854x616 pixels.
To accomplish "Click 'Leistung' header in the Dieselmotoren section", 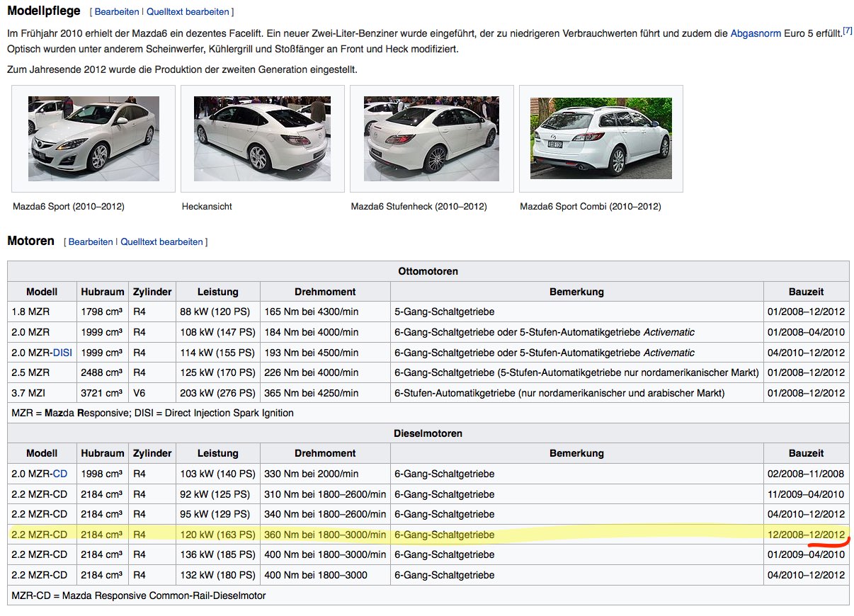I will pos(218,453).
